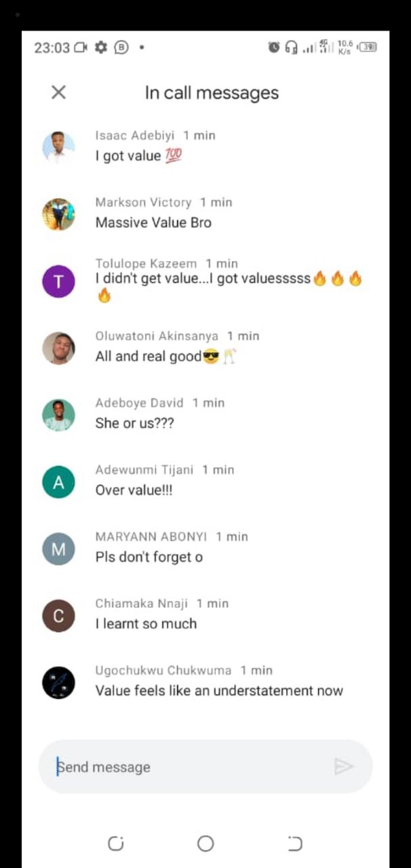The image size is (411, 868).
Task: Tap the Android home circle button
Action: (206, 843)
